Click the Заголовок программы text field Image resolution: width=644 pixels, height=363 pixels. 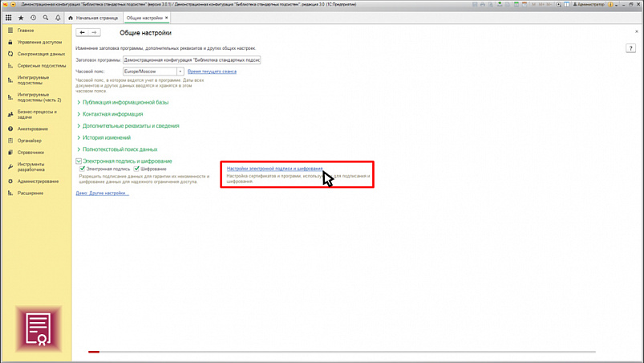(x=192, y=60)
